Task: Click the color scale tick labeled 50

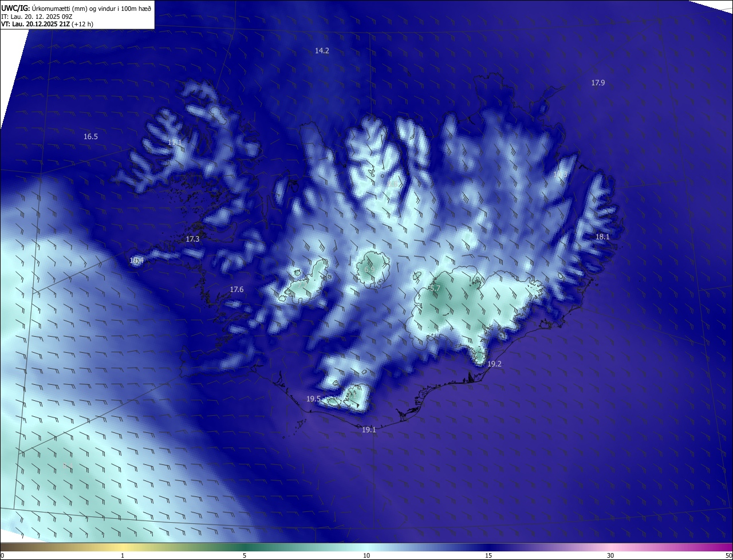Action: click(728, 555)
